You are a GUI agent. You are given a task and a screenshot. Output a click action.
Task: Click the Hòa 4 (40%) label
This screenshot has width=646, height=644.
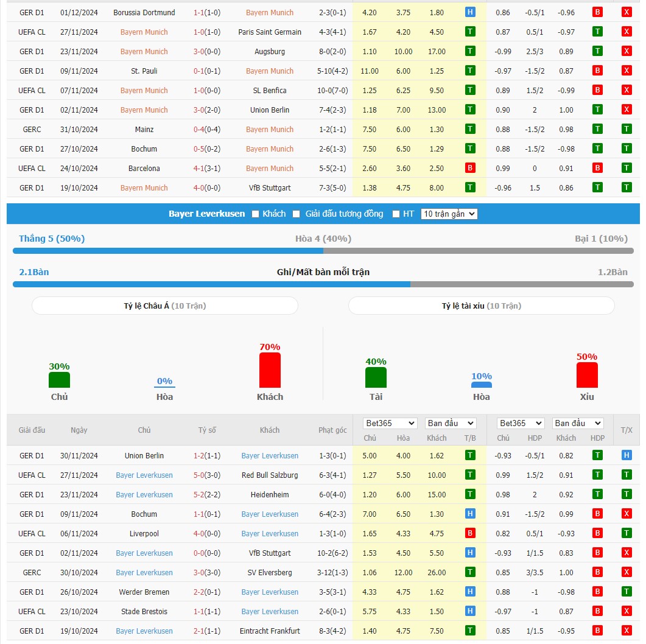323,239
